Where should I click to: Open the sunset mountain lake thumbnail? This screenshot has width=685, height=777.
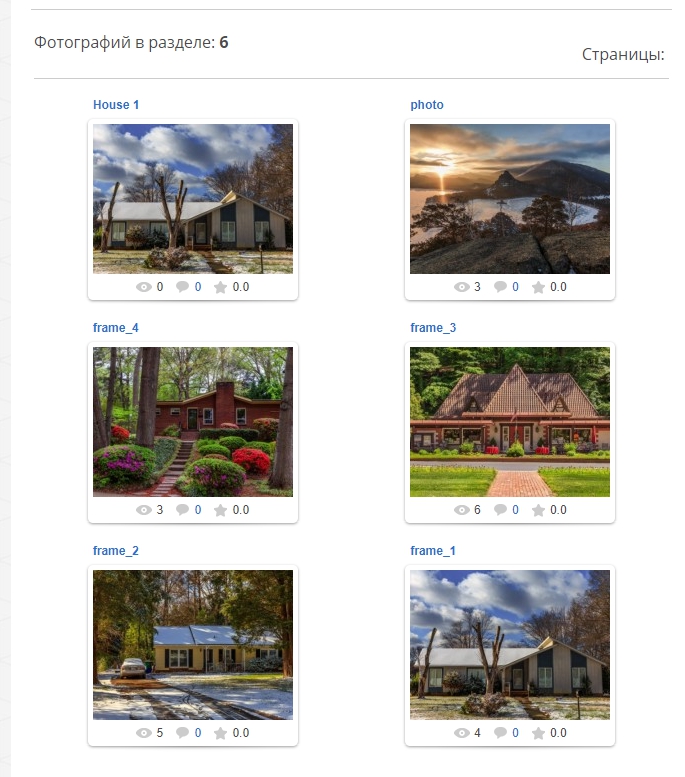(x=510, y=199)
